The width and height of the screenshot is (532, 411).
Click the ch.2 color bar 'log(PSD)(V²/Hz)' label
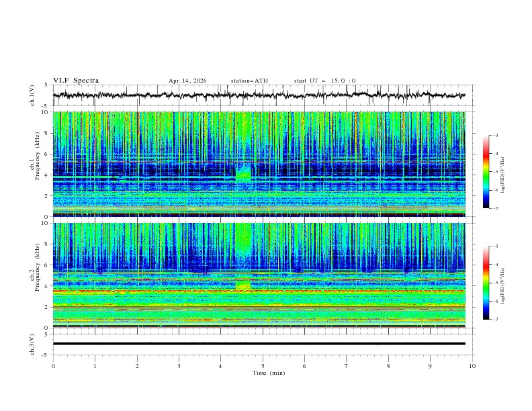(502, 286)
